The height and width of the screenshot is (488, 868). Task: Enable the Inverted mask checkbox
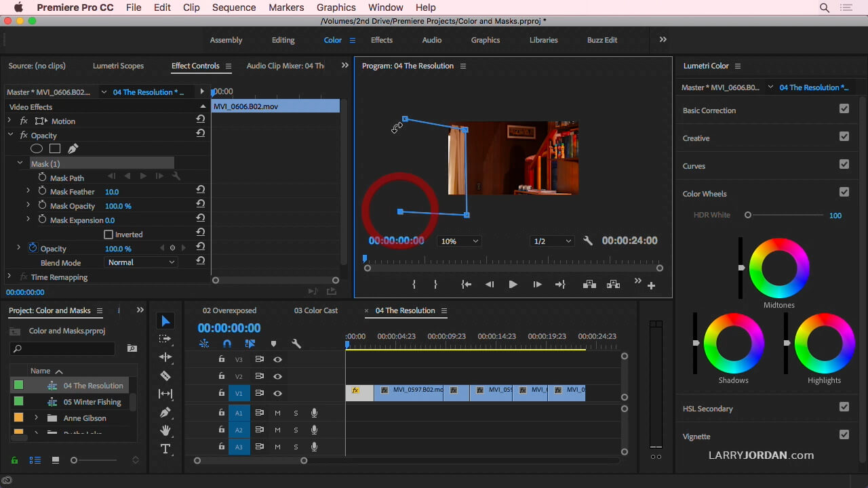point(108,235)
